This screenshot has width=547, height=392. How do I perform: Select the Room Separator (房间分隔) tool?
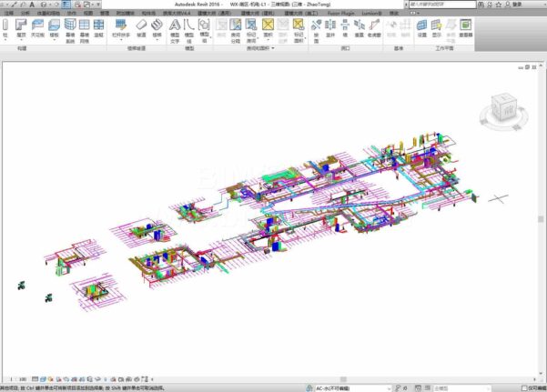point(236,31)
